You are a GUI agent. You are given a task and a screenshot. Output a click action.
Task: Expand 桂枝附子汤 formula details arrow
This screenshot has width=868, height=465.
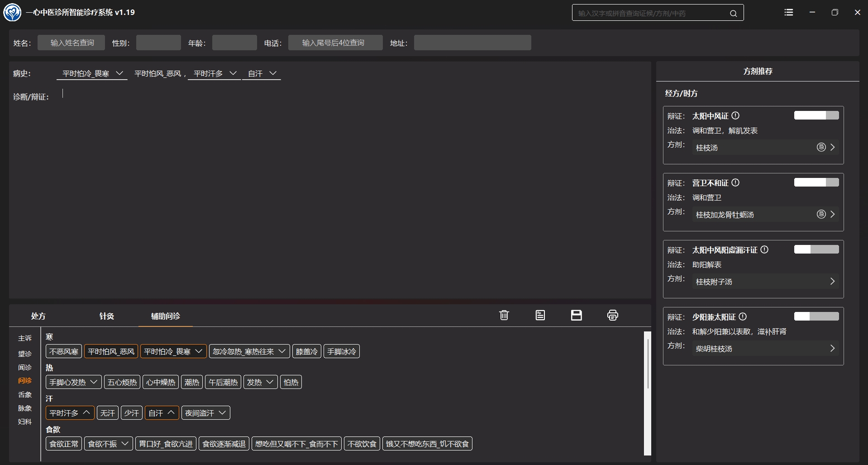tap(832, 281)
